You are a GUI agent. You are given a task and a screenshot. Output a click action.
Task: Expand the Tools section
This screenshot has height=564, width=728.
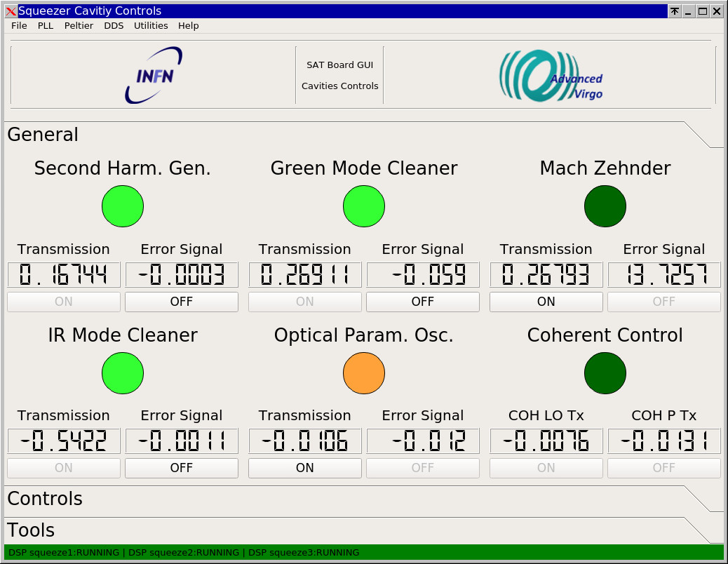click(31, 530)
